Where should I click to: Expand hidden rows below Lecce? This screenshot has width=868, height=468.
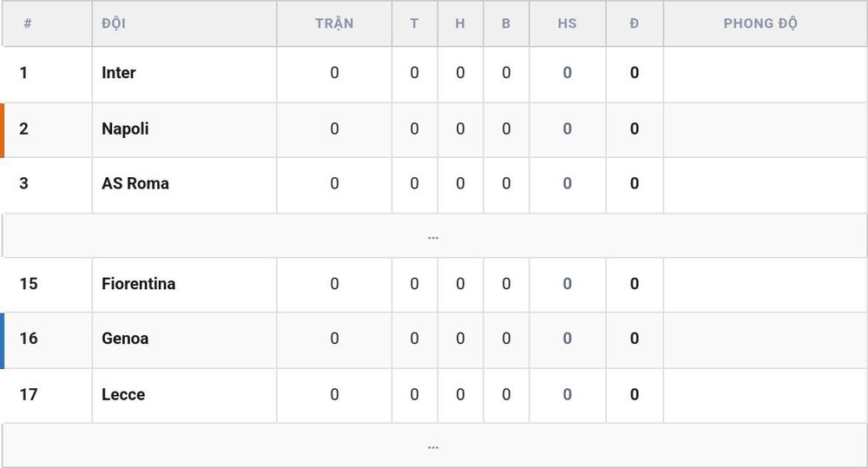click(x=434, y=446)
